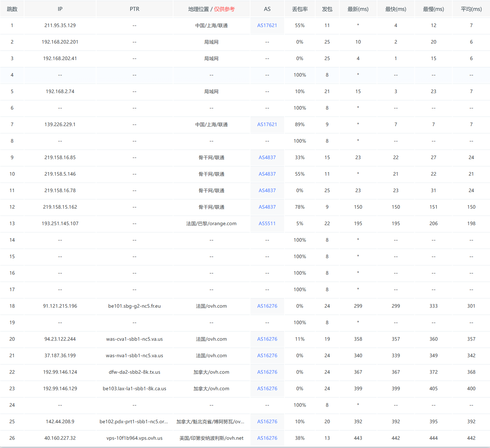The image size is (490, 448).
Task: Click AS5511 link for hop 13
Action: [267, 224]
